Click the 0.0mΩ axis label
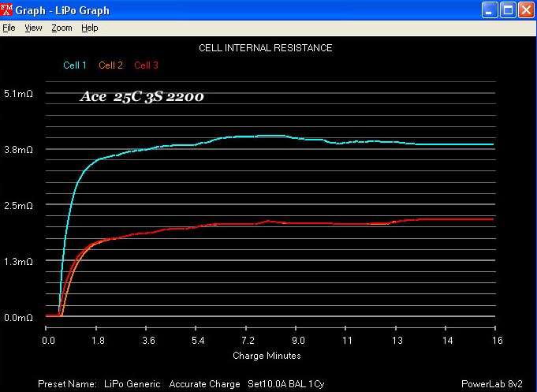Screen dimensions: 537x392 click(18, 317)
